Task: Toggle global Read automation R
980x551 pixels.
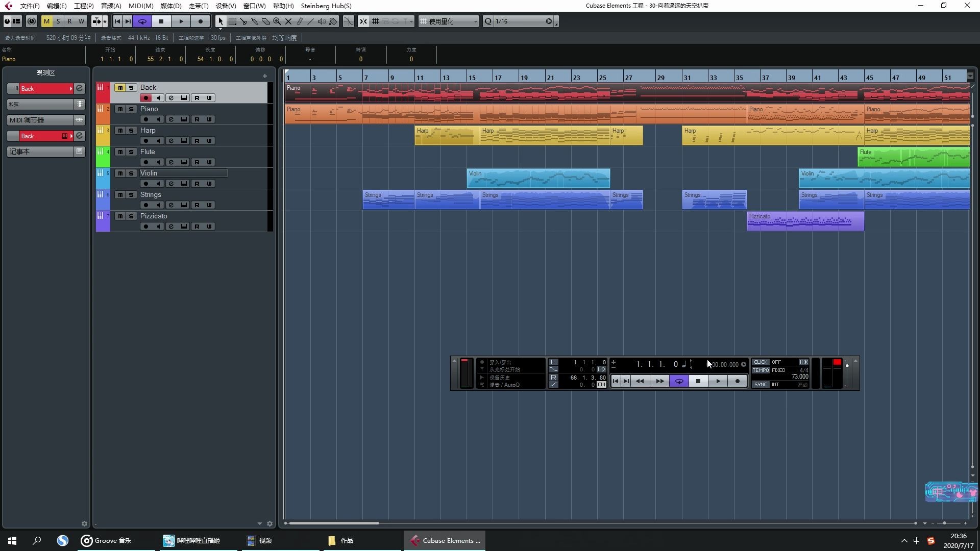Action: point(69,21)
